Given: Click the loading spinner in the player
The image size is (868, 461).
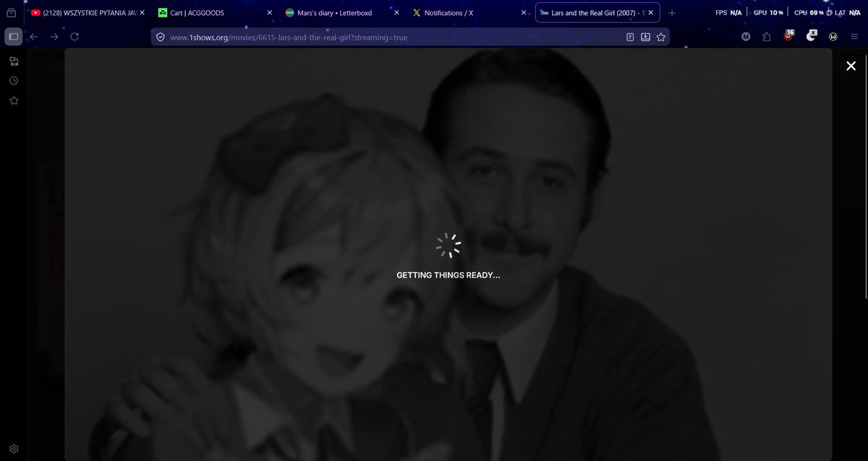Looking at the screenshot, I should click(x=448, y=246).
